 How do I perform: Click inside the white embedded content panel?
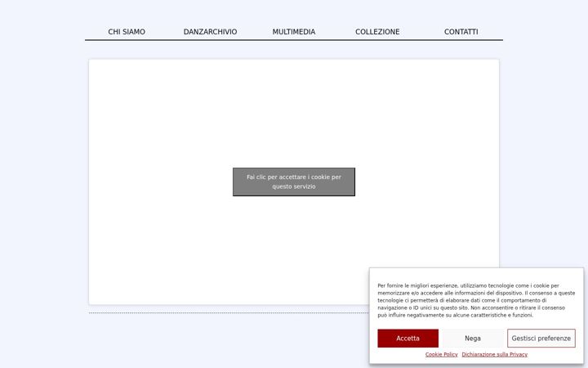[294, 113]
